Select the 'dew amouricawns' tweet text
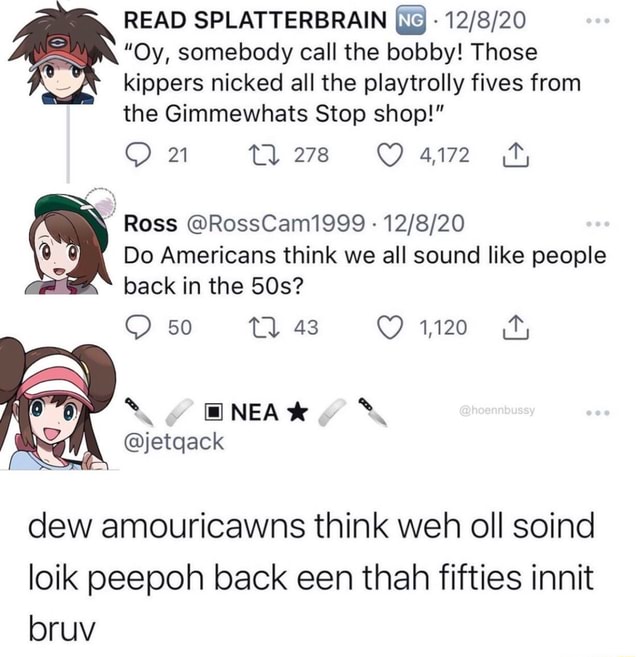The width and height of the screenshot is (640, 657). [x=311, y=578]
